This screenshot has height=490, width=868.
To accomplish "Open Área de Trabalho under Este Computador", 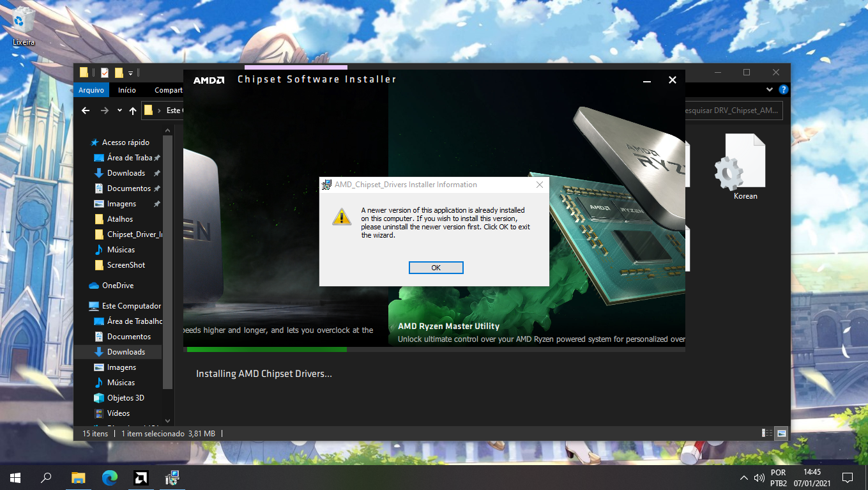I will point(128,321).
